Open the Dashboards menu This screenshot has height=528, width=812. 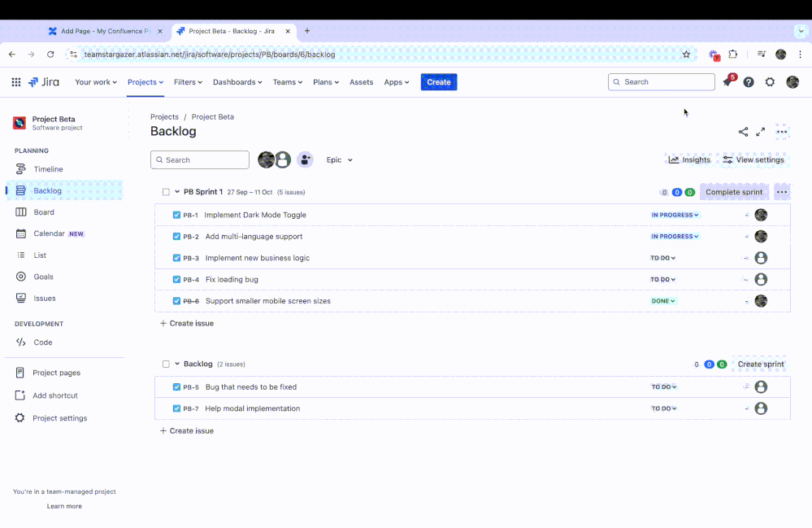click(x=237, y=82)
